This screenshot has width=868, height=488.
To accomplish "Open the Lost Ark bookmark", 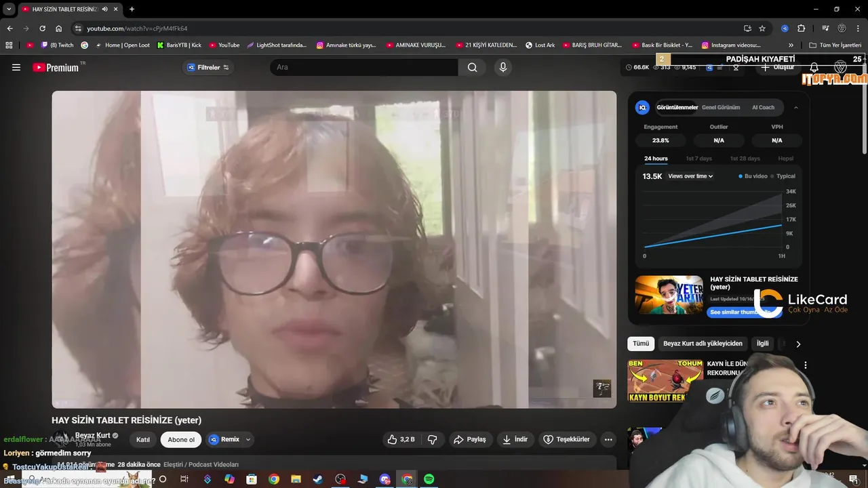I will (x=540, y=45).
